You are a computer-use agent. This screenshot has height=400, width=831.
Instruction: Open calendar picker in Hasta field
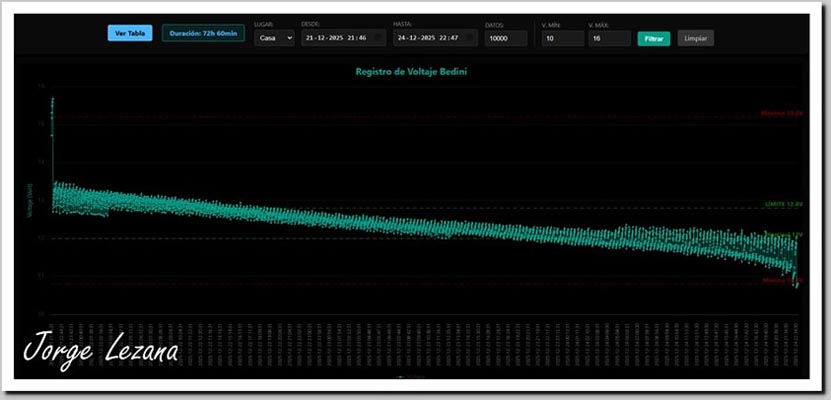coord(470,38)
